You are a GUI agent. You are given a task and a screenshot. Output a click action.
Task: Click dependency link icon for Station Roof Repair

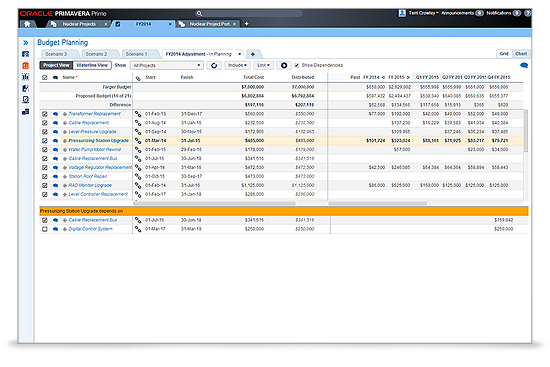(138, 176)
